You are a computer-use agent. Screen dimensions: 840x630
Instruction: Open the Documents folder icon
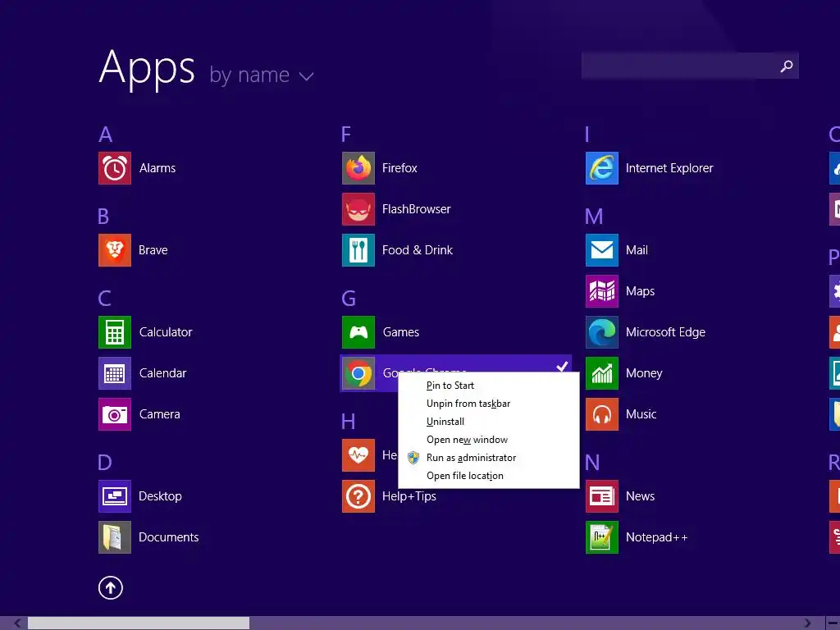pyautogui.click(x=115, y=537)
